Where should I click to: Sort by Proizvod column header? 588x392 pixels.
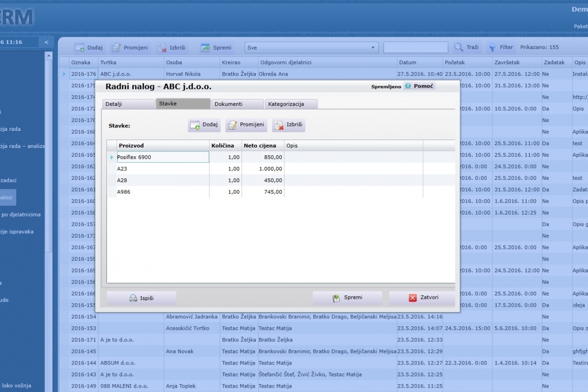[163, 146]
